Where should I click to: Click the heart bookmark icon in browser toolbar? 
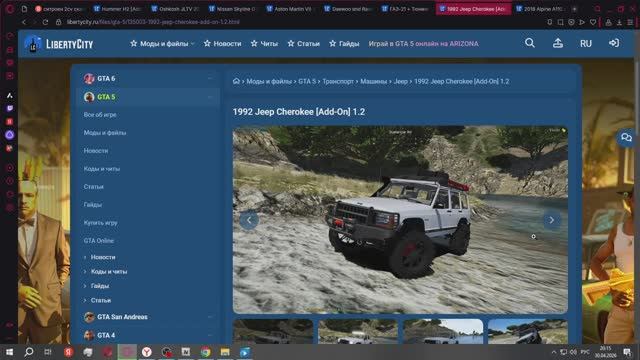[593, 22]
